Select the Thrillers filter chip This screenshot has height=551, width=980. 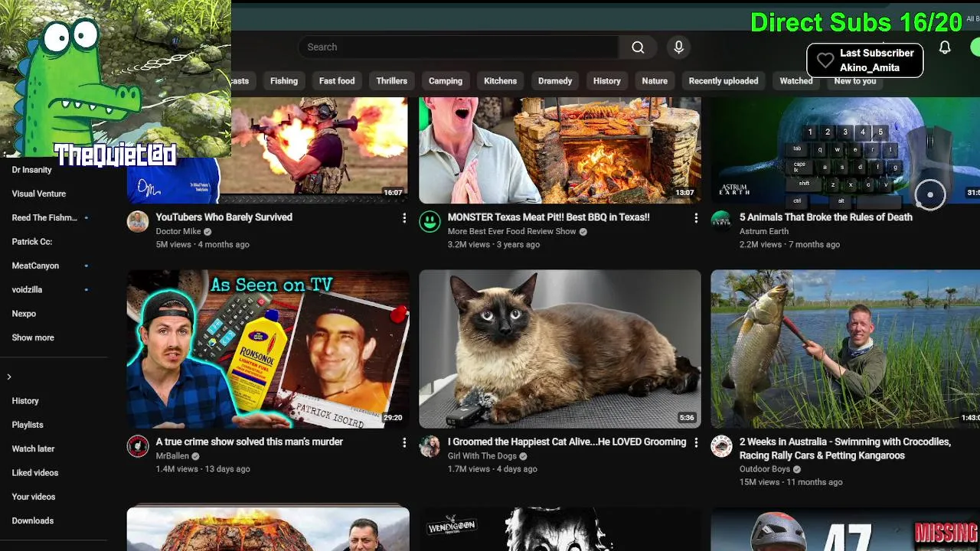click(x=392, y=81)
